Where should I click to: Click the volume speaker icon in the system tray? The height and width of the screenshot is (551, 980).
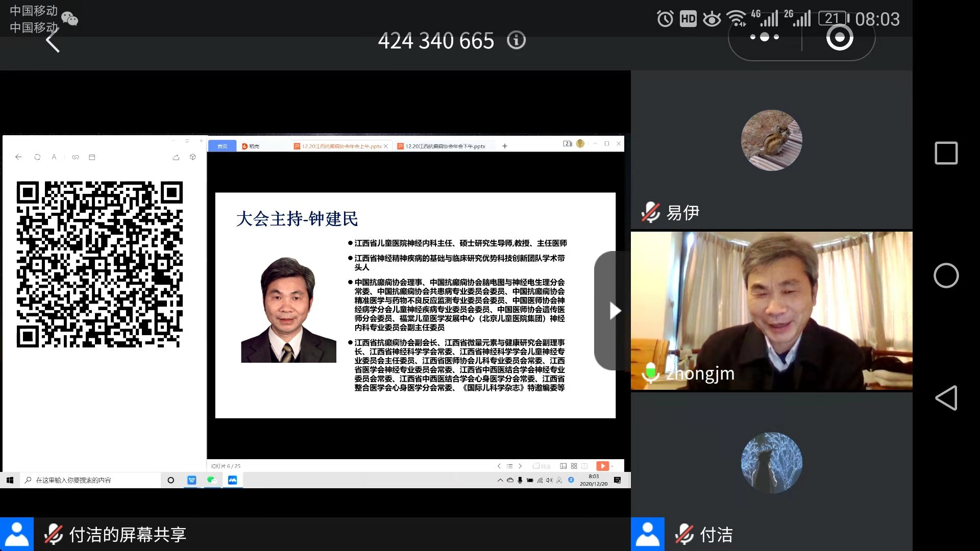[549, 480]
